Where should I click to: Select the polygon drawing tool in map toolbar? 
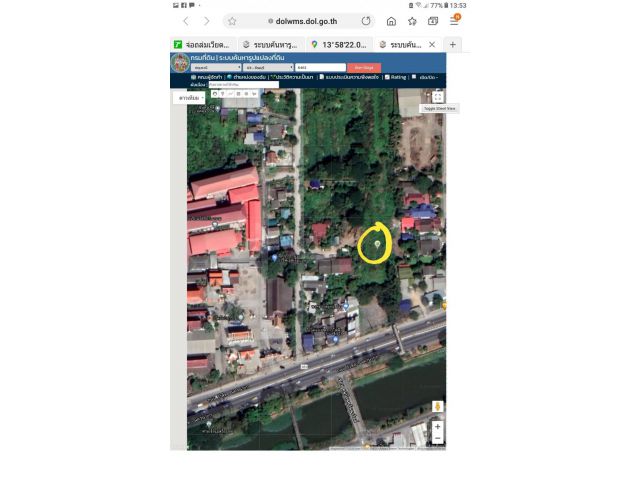point(238,94)
